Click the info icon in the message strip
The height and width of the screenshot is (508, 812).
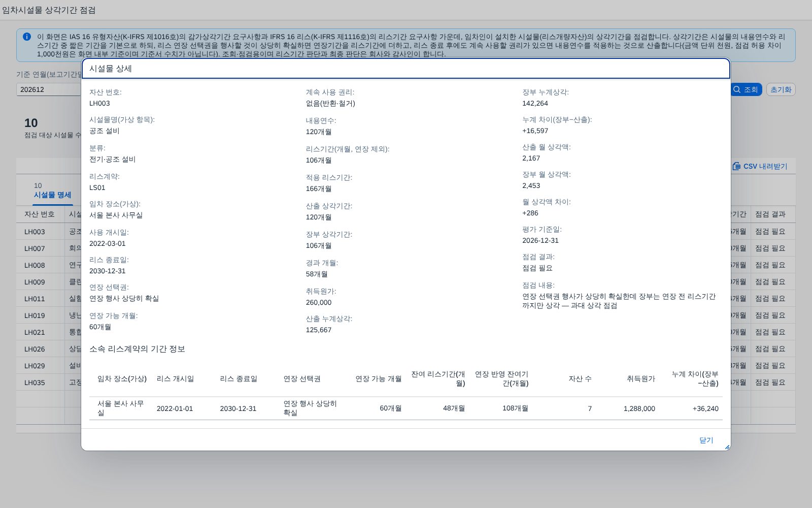pyautogui.click(x=27, y=37)
